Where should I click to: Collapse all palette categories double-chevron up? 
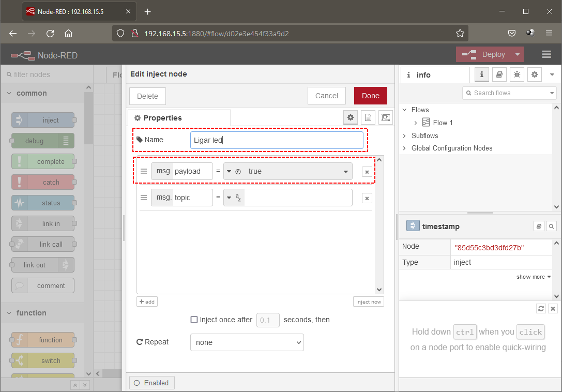coord(75,385)
